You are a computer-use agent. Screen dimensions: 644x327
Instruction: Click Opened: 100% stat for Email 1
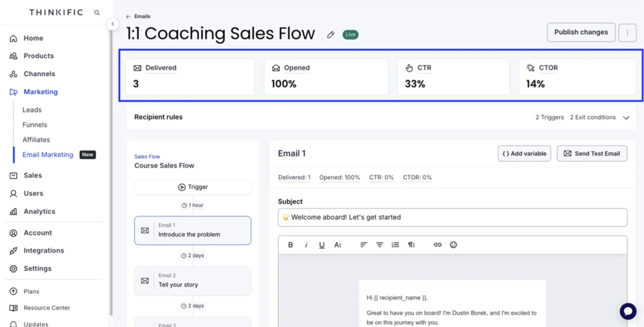click(x=339, y=178)
